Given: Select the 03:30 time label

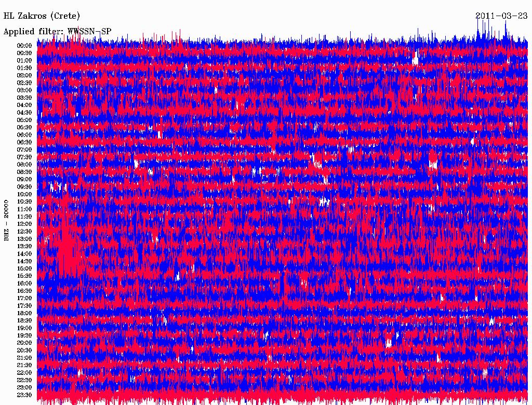Looking at the screenshot, I should coord(24,98).
